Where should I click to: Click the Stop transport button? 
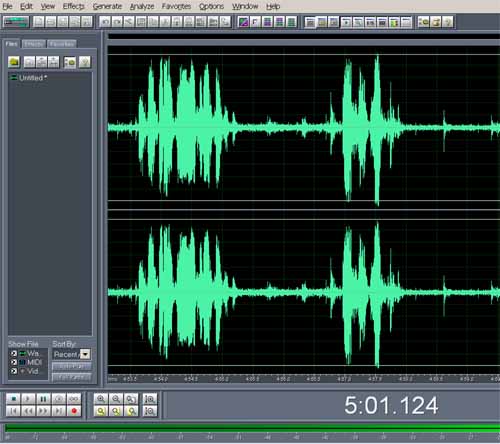pyautogui.click(x=14, y=399)
